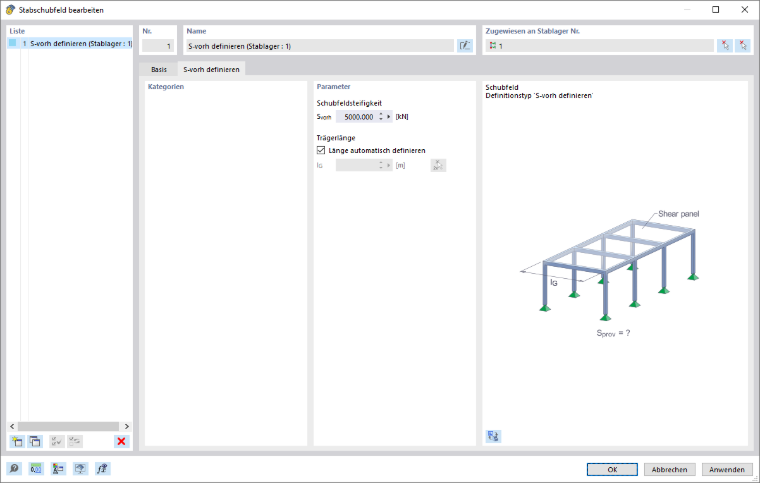The image size is (760, 483).
Task: Click the 'Parameter' panel heading
Action: pos(333,87)
